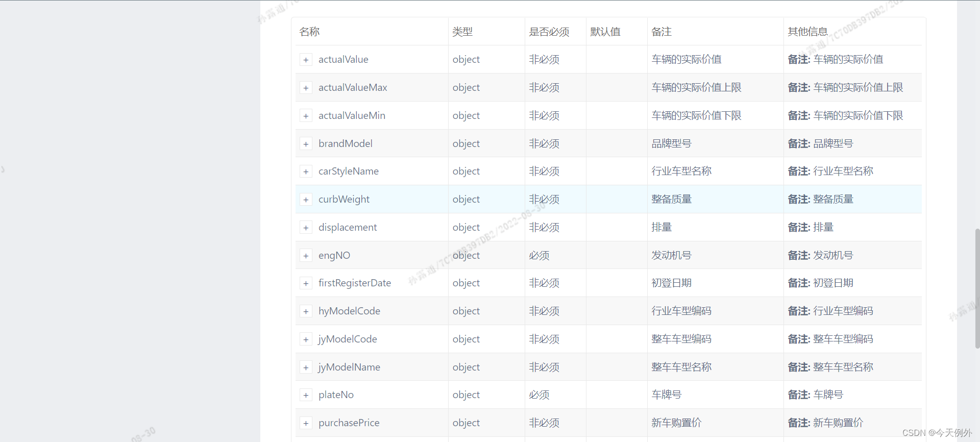This screenshot has width=980, height=442.
Task: Click the 发动机号 remark cell
Action: tap(671, 255)
